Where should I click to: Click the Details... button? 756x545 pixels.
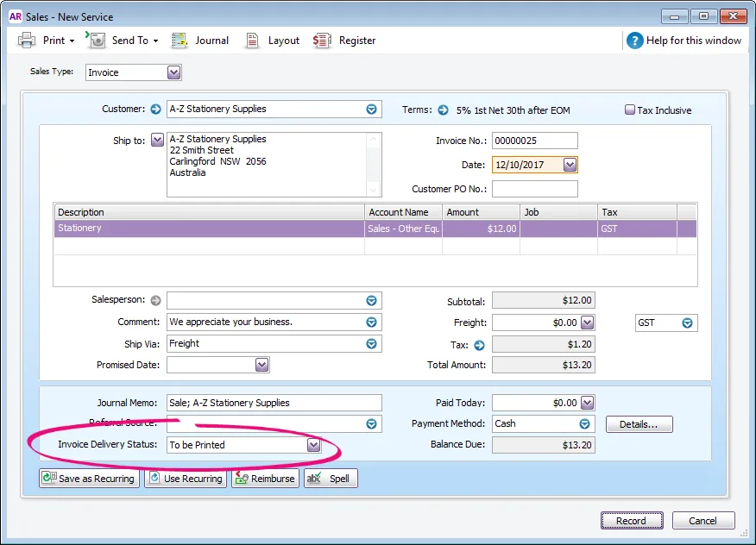639,424
